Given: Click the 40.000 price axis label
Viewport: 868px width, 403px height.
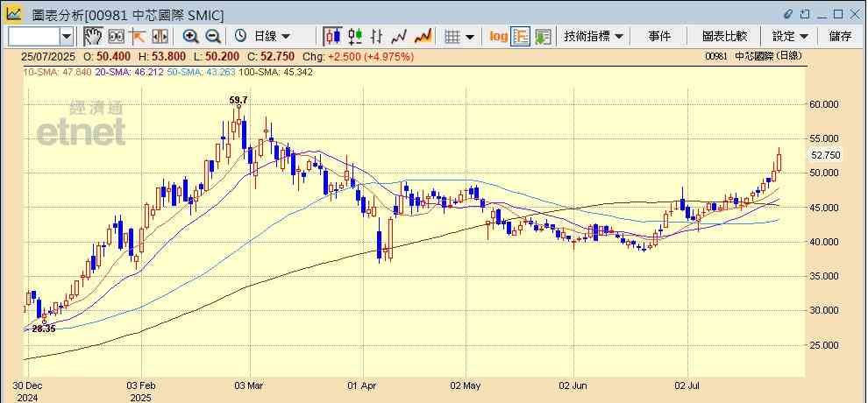Looking at the screenshot, I should (x=822, y=242).
